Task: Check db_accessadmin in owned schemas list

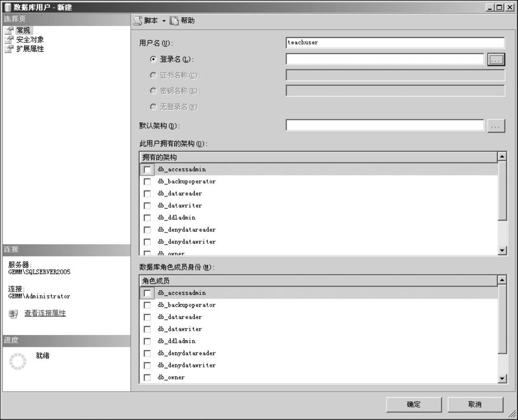Action: tap(147, 170)
